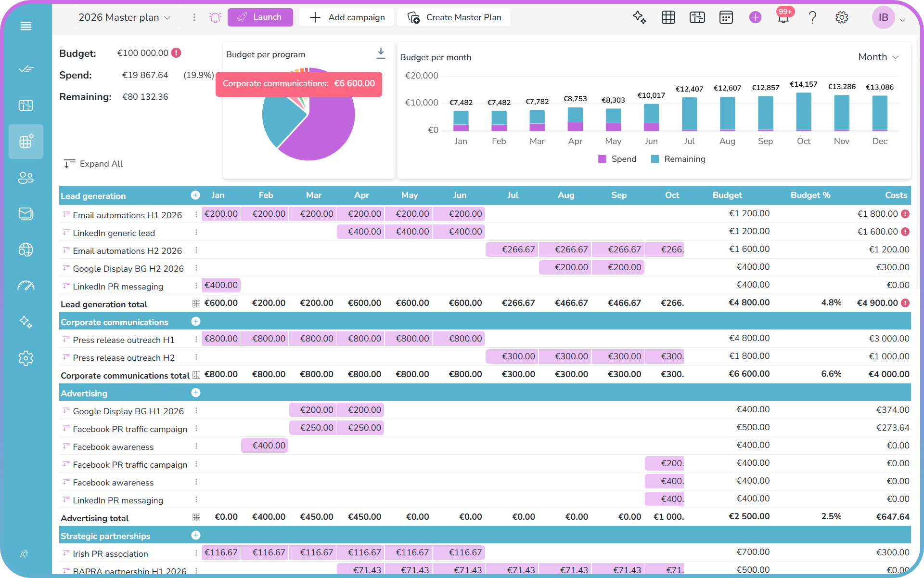The width and height of the screenshot is (924, 578).
Task: Open the AI sparkle icon in top bar
Action: [639, 17]
